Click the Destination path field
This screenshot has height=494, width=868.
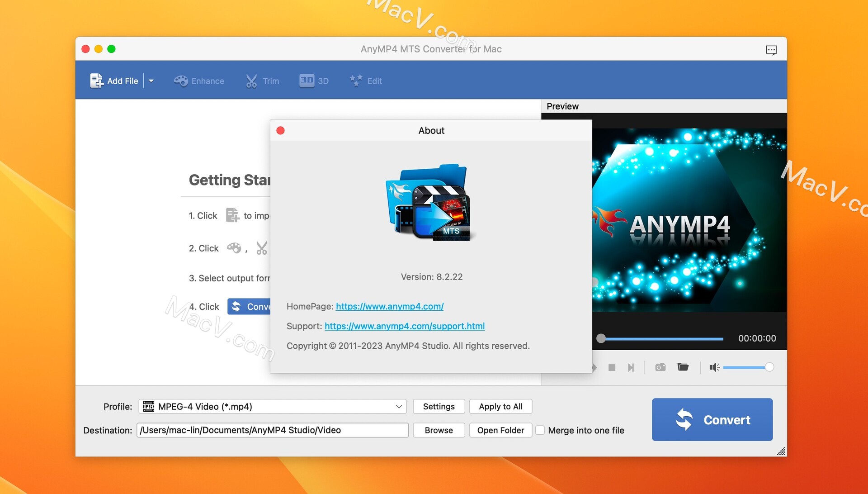[273, 430]
